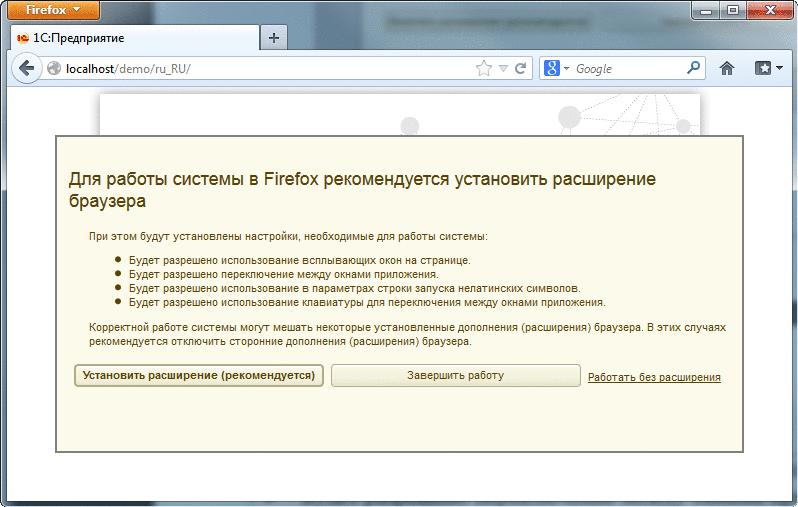Click bullet about использование клавиатуры для переключения
The width and height of the screenshot is (798, 507).
[x=367, y=302]
